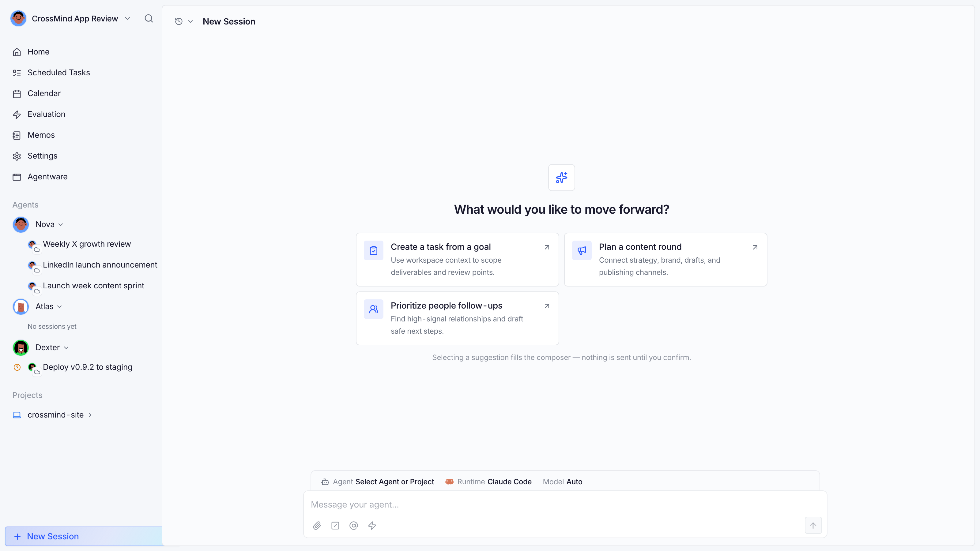980x551 pixels.
Task: Click the send arrow button
Action: (813, 526)
